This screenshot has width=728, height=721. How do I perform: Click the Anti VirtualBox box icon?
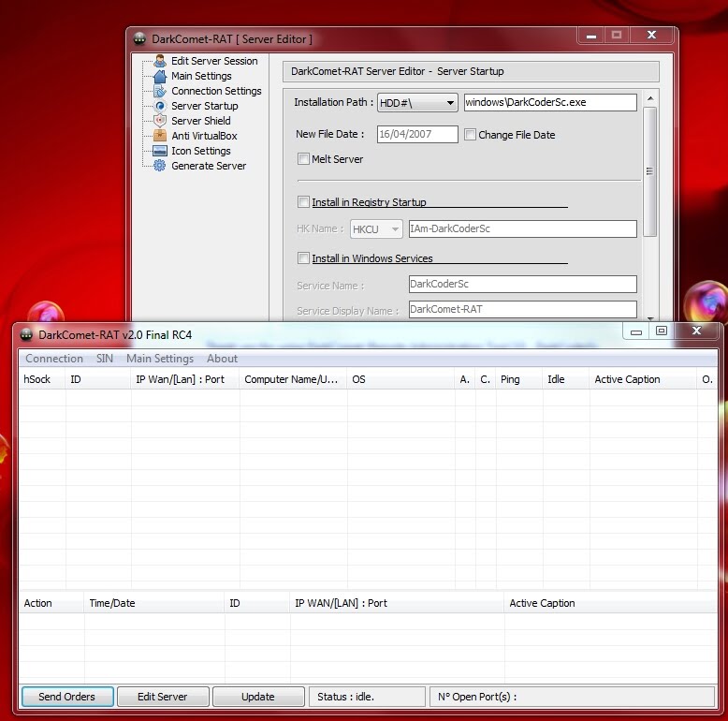[160, 136]
